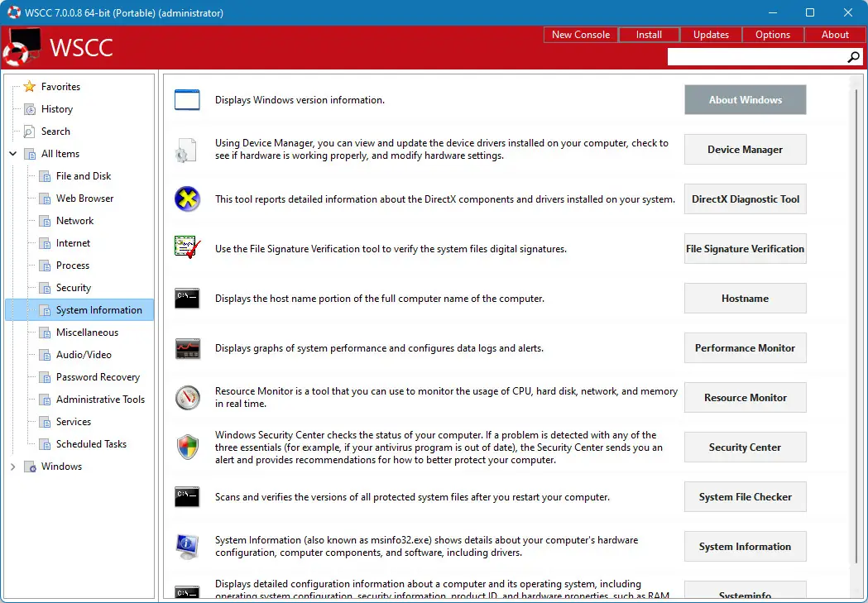Open the New Console tab

click(x=581, y=34)
